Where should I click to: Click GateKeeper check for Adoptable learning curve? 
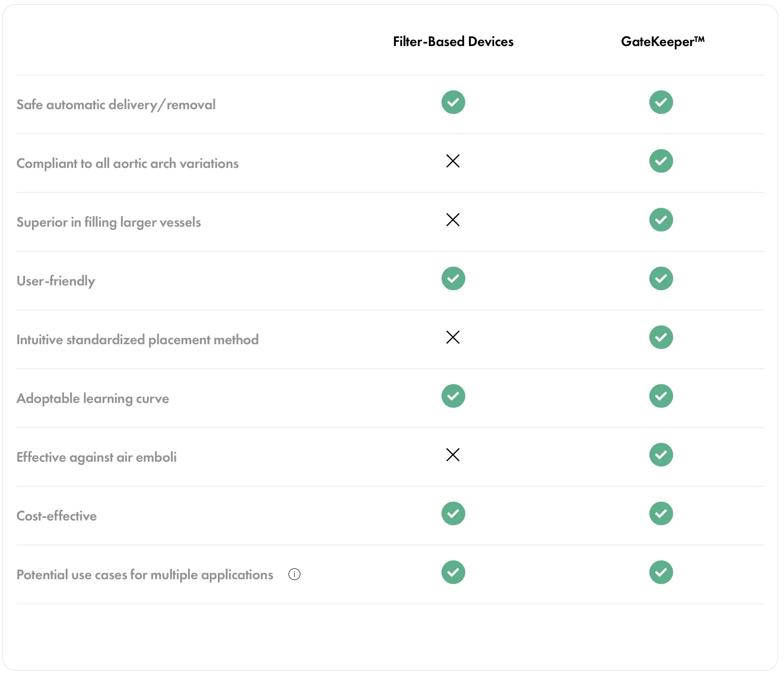[x=661, y=396]
